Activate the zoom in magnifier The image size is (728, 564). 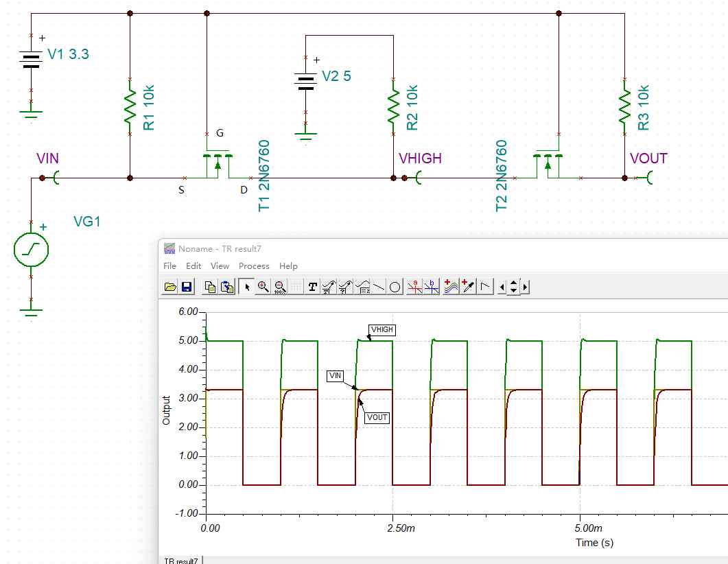263,287
